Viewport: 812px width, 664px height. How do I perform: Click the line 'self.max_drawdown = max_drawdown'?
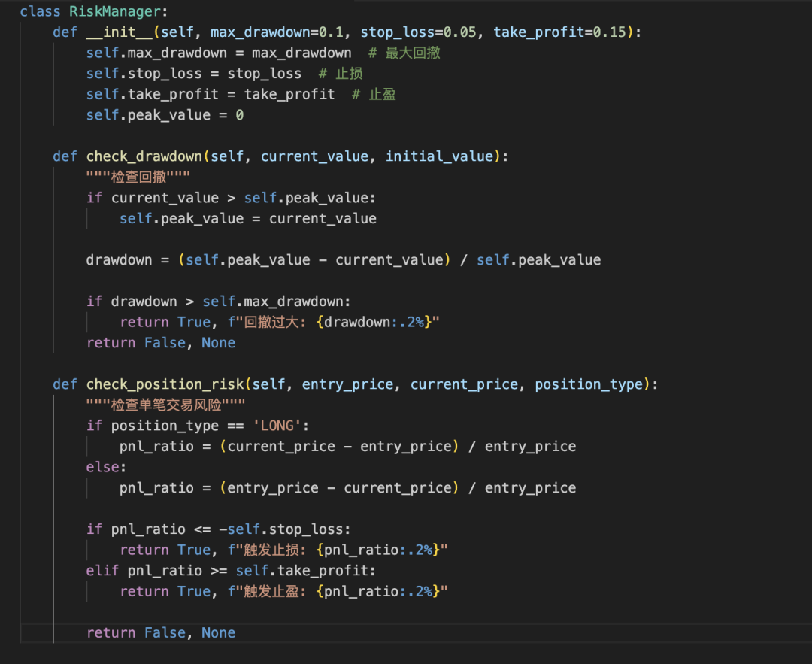[x=219, y=53]
